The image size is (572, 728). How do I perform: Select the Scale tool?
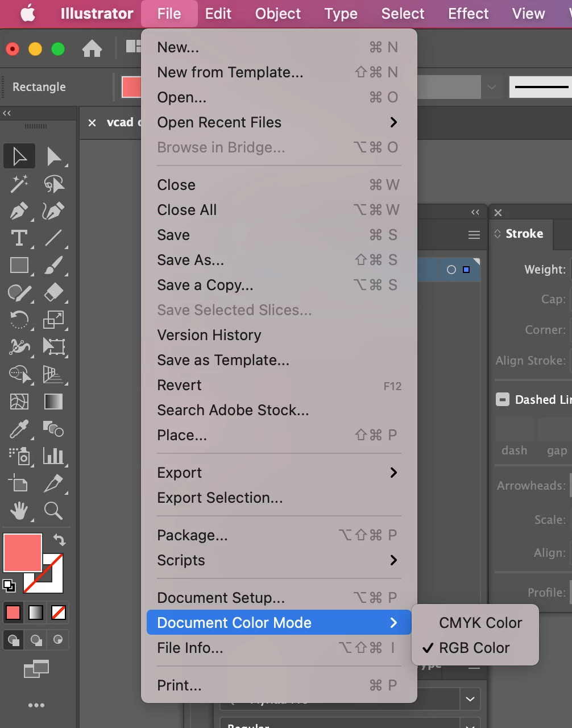tap(54, 320)
